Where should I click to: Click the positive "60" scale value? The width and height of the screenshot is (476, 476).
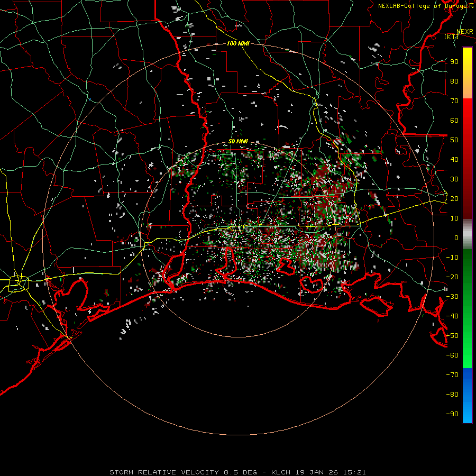454,120
